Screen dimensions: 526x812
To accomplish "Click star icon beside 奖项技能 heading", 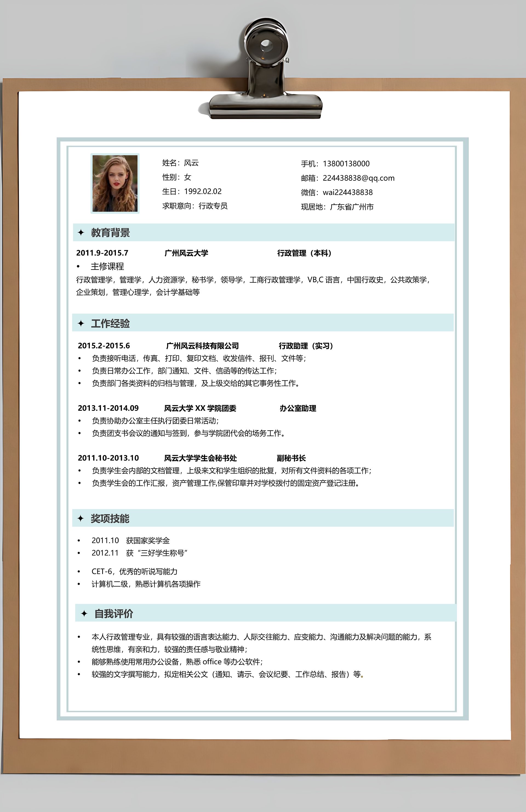I will tap(81, 518).
